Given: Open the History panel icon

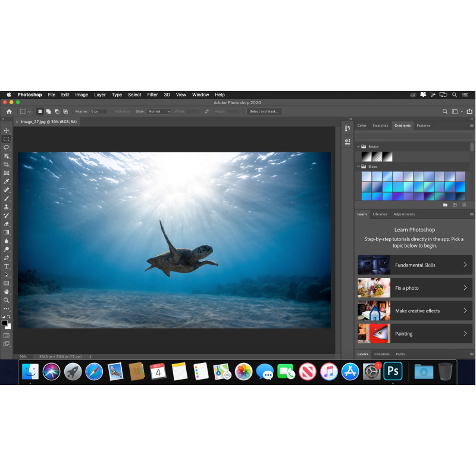Looking at the screenshot, I should [347, 129].
